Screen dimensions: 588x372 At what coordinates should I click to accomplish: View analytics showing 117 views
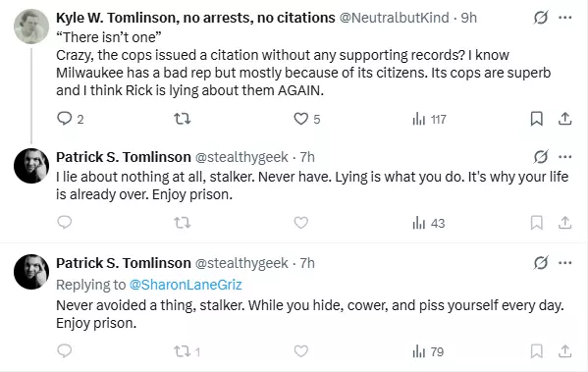pos(429,119)
